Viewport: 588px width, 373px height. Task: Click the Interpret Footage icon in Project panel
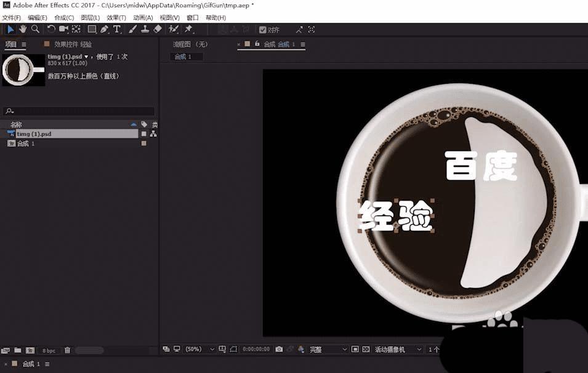[6, 350]
